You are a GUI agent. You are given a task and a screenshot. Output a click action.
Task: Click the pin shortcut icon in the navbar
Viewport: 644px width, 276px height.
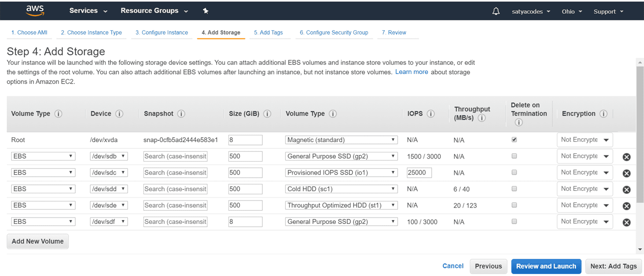(x=206, y=11)
